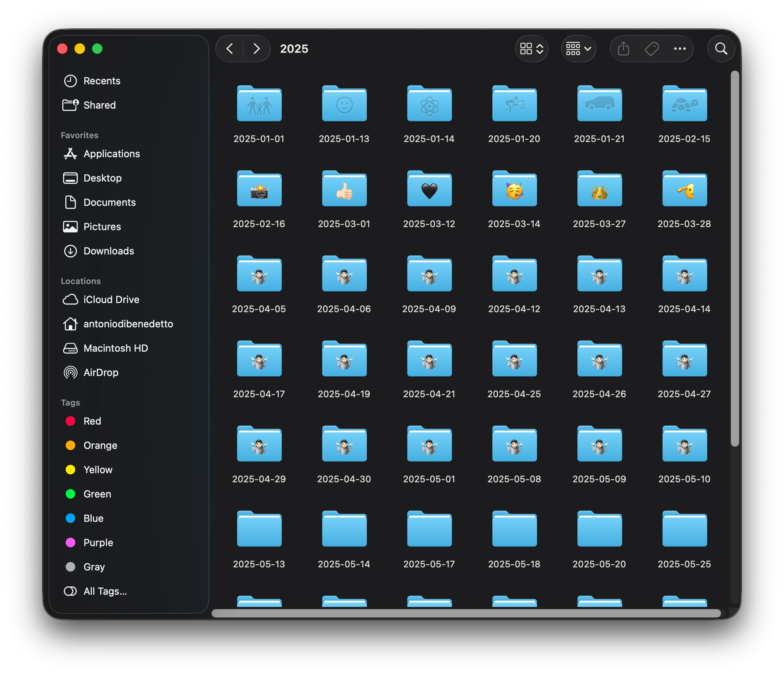This screenshot has width=784, height=676.
Task: Go forward with the right chevron
Action: tap(256, 49)
